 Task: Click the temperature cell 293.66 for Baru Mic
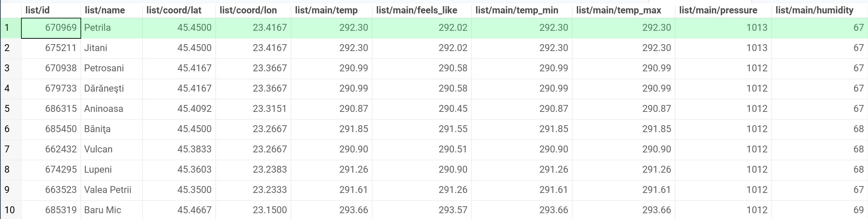pos(353,210)
